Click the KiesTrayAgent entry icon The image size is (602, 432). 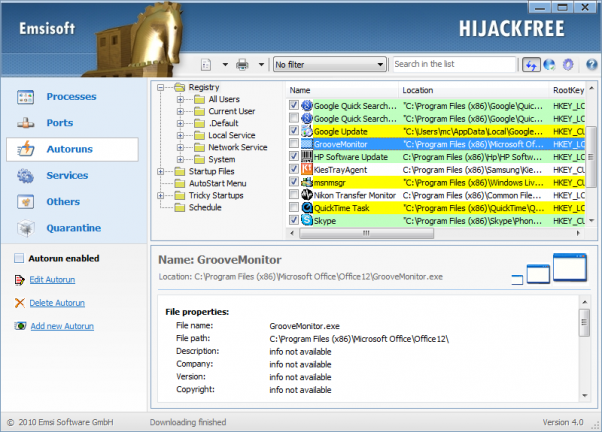[x=307, y=169]
